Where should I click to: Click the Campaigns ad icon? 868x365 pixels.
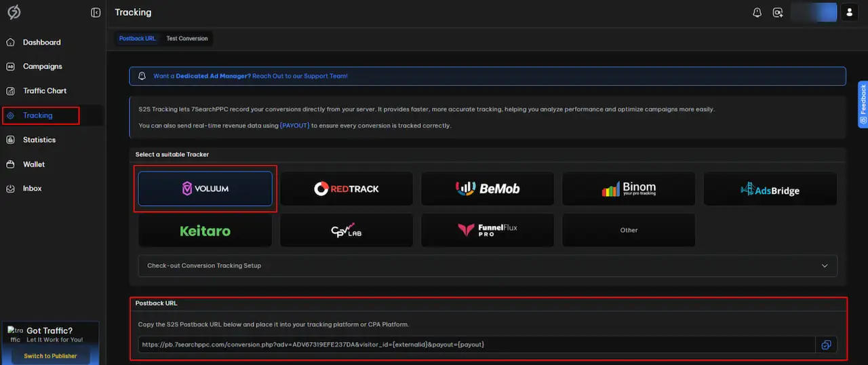point(10,66)
